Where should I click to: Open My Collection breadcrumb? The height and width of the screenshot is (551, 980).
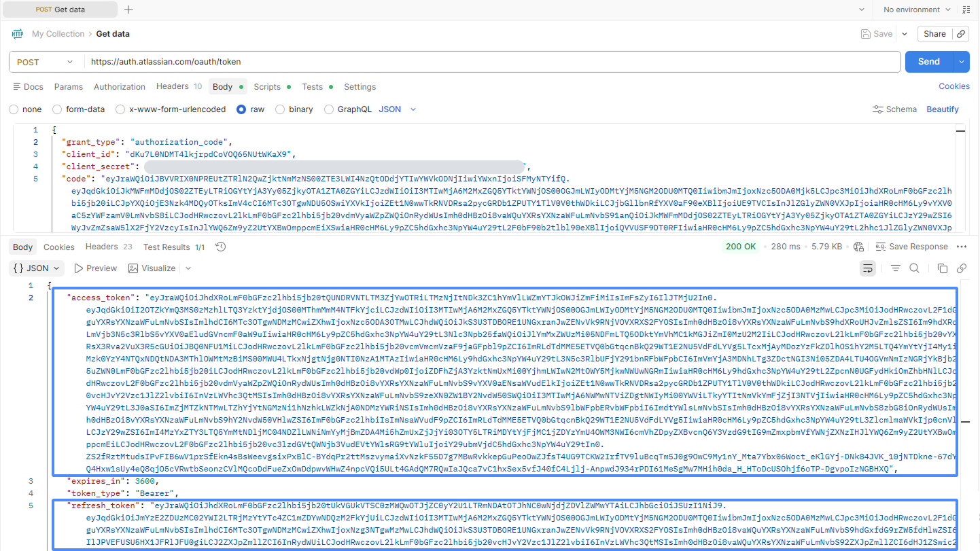click(x=58, y=34)
